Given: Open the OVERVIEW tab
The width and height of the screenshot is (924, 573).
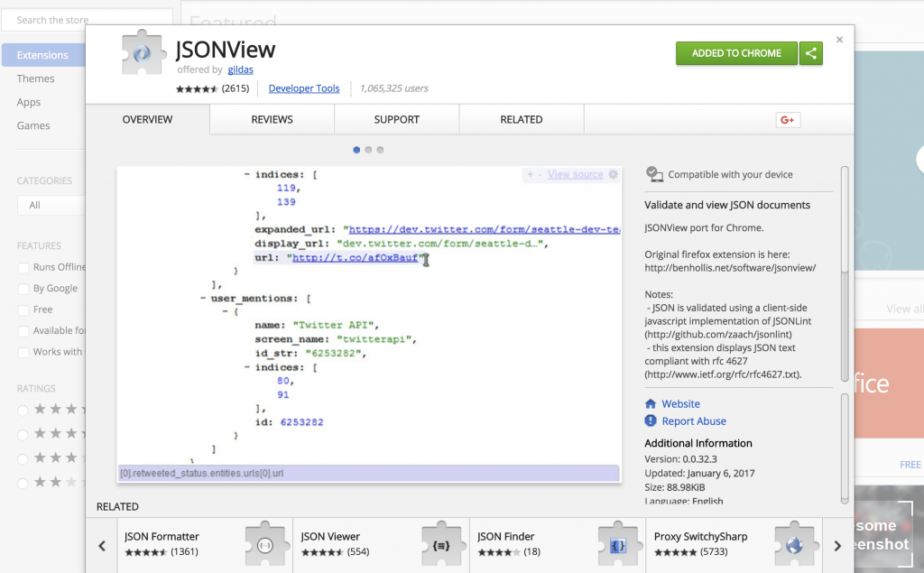Looking at the screenshot, I should pos(147,120).
